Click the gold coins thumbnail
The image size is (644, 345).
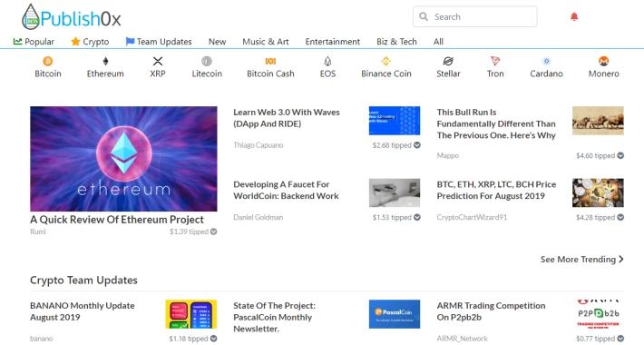point(598,192)
